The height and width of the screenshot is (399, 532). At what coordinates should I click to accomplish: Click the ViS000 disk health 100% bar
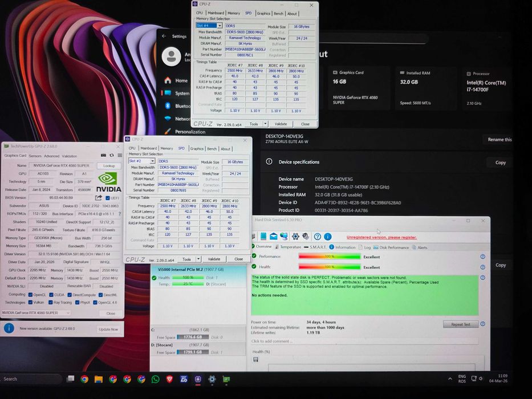(188, 277)
